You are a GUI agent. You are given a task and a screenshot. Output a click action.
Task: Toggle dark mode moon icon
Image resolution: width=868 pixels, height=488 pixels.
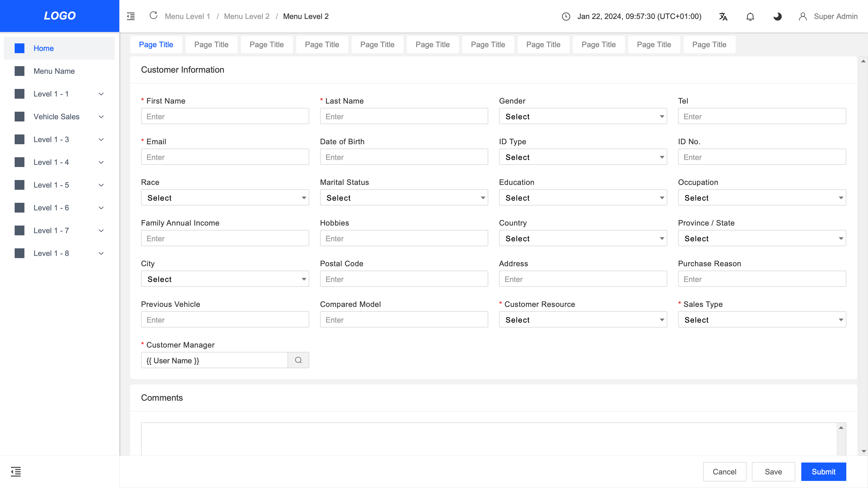[x=777, y=17]
